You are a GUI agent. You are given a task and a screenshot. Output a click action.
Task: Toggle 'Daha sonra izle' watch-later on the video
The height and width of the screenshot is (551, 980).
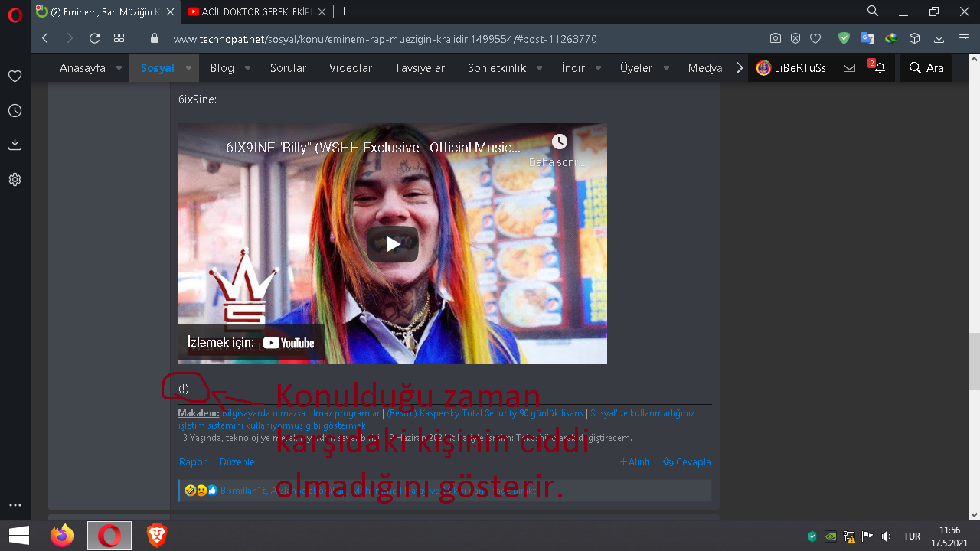click(x=559, y=142)
